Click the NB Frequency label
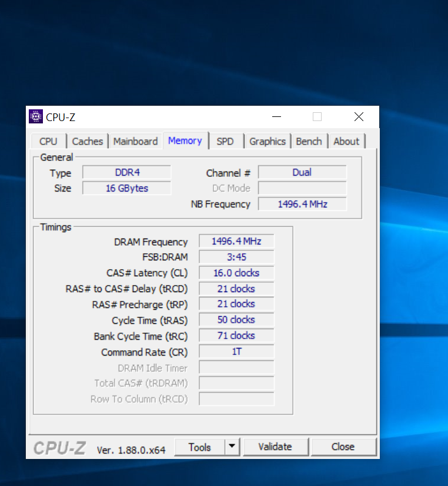The width and height of the screenshot is (448, 486). (220, 205)
